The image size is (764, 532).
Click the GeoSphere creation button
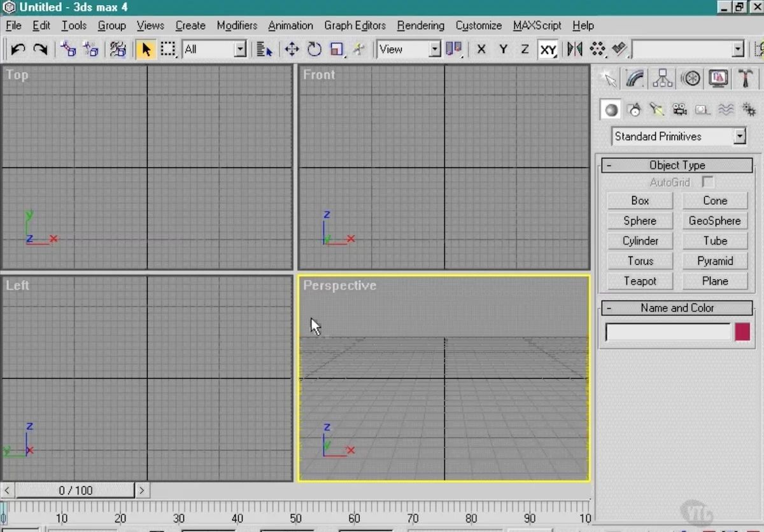[714, 221]
